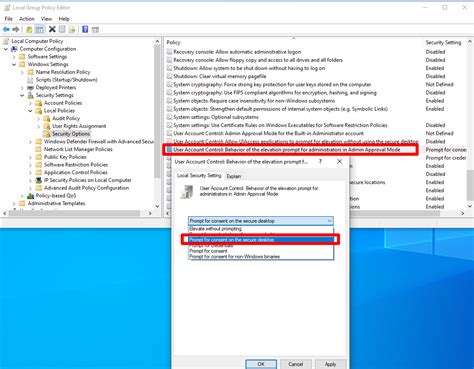Click the Back arrow toolbar icon

click(x=6, y=29)
